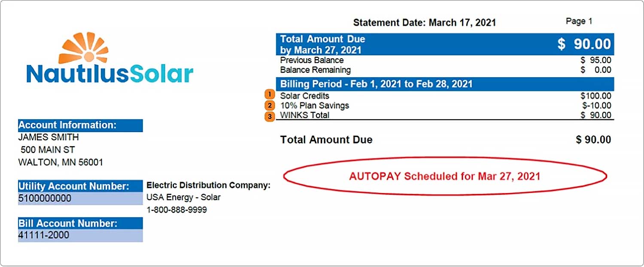Click the orange number 1 badge
The height and width of the screenshot is (267, 644).
270,95
